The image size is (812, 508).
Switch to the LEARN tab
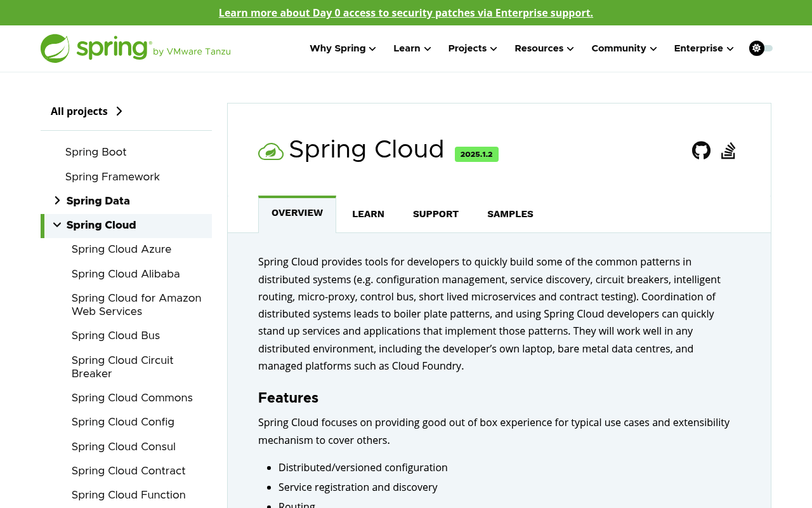pyautogui.click(x=368, y=214)
